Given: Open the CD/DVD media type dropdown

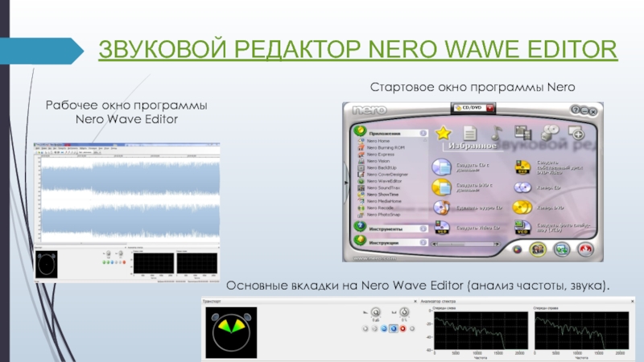Looking at the screenshot, I should point(490,108).
